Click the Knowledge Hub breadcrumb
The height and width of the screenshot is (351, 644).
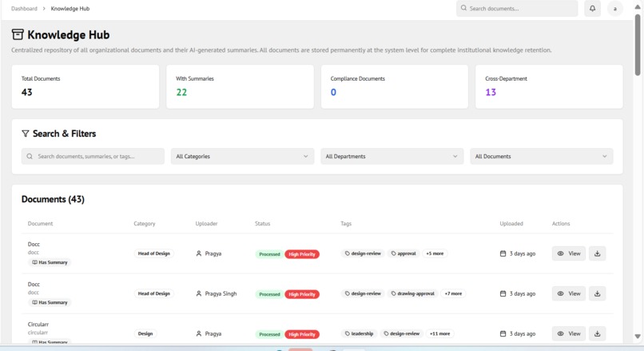click(70, 8)
